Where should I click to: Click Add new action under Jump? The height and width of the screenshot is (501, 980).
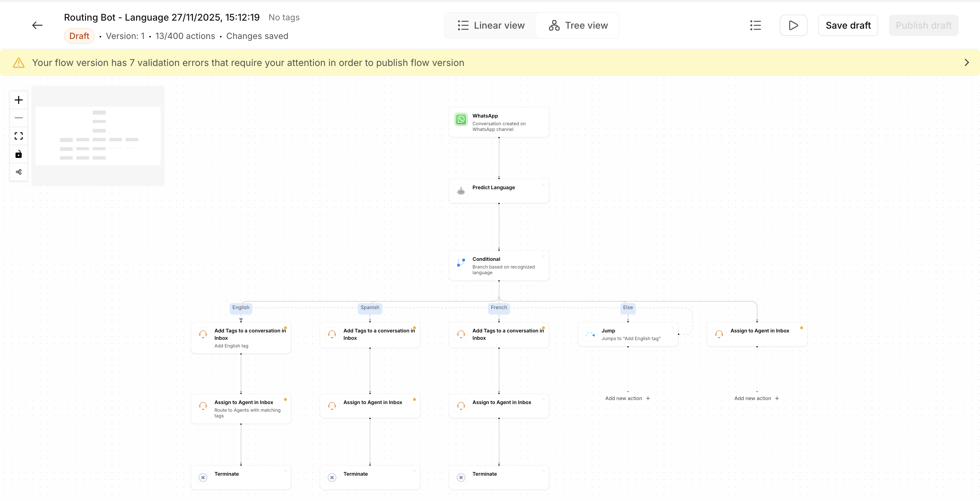pos(627,398)
